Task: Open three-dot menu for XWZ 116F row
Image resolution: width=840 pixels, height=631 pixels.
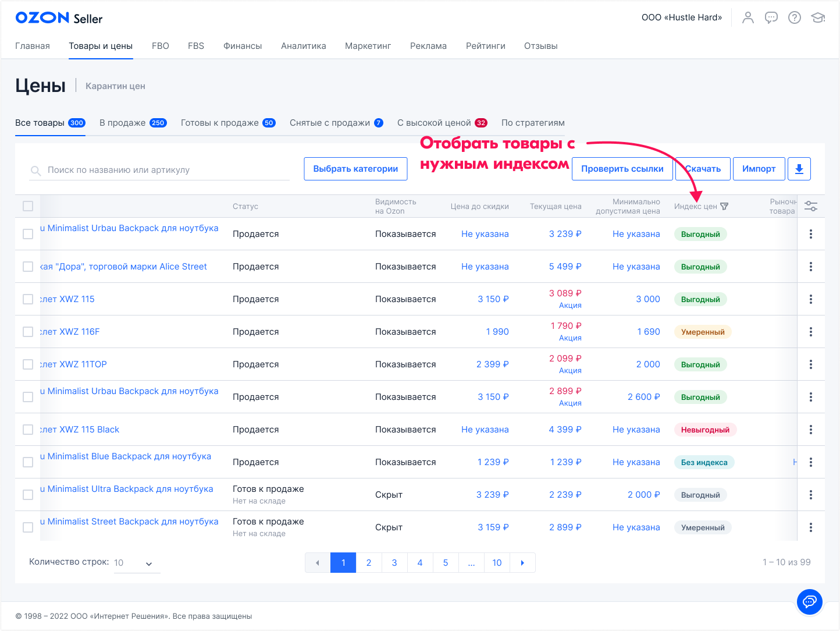Action: coord(811,332)
